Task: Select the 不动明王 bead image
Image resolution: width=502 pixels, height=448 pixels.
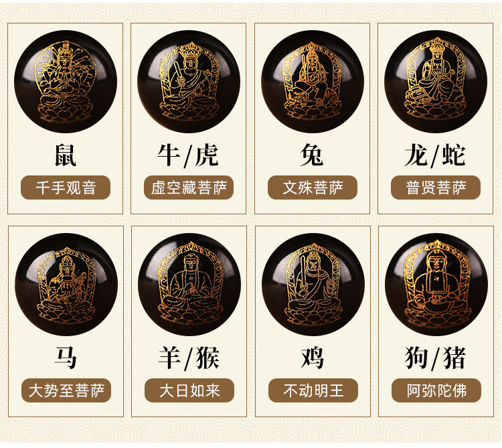Action: pyautogui.click(x=313, y=285)
